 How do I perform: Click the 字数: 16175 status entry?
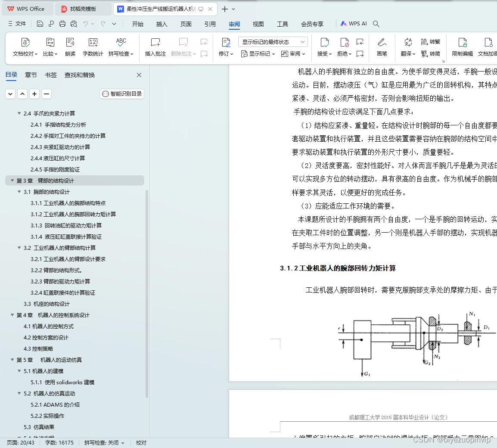click(59, 442)
